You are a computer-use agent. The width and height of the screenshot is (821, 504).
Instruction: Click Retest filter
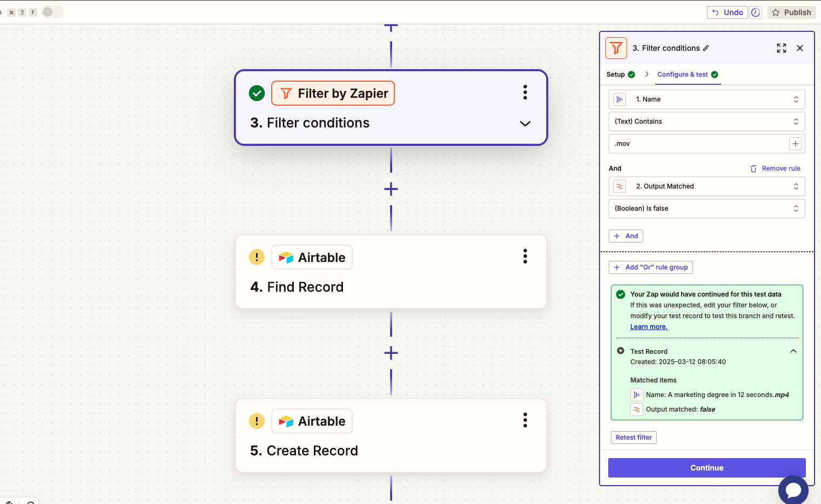point(634,438)
